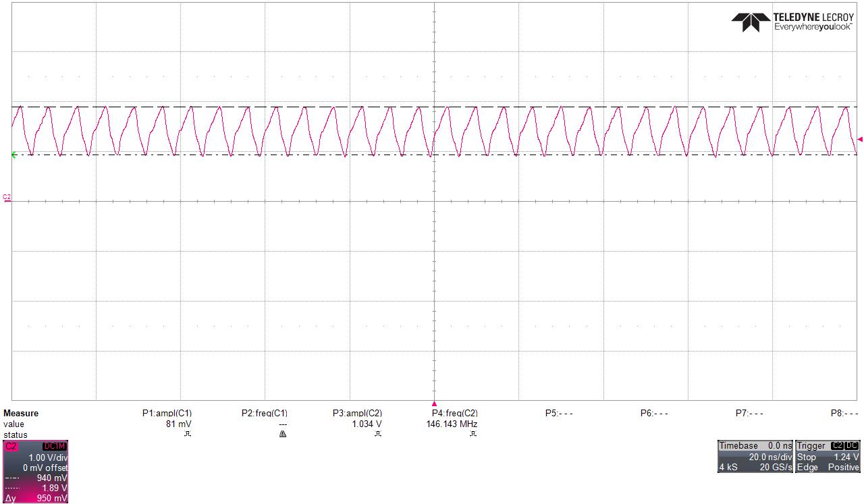Screen dimensions: 864x504
Task: Click the P3 status icon
Action: (x=378, y=434)
